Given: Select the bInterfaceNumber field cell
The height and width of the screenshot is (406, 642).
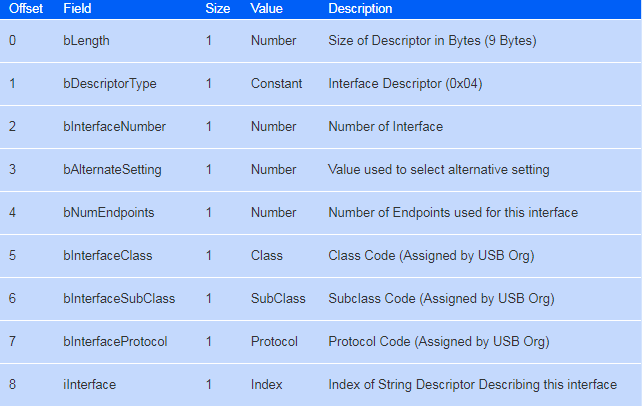Looking at the screenshot, I should (114, 127).
